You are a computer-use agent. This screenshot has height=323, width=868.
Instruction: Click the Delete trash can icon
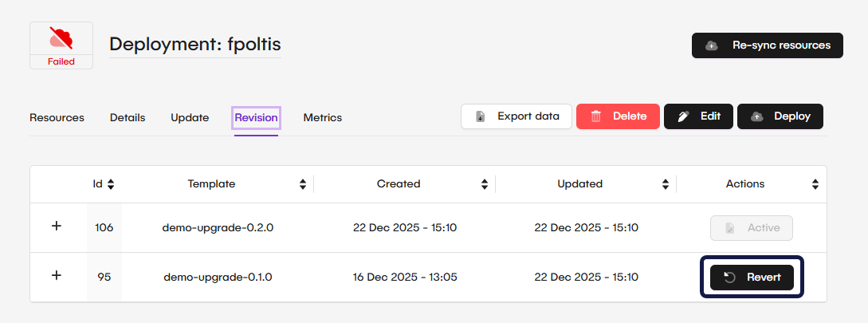[595, 116]
